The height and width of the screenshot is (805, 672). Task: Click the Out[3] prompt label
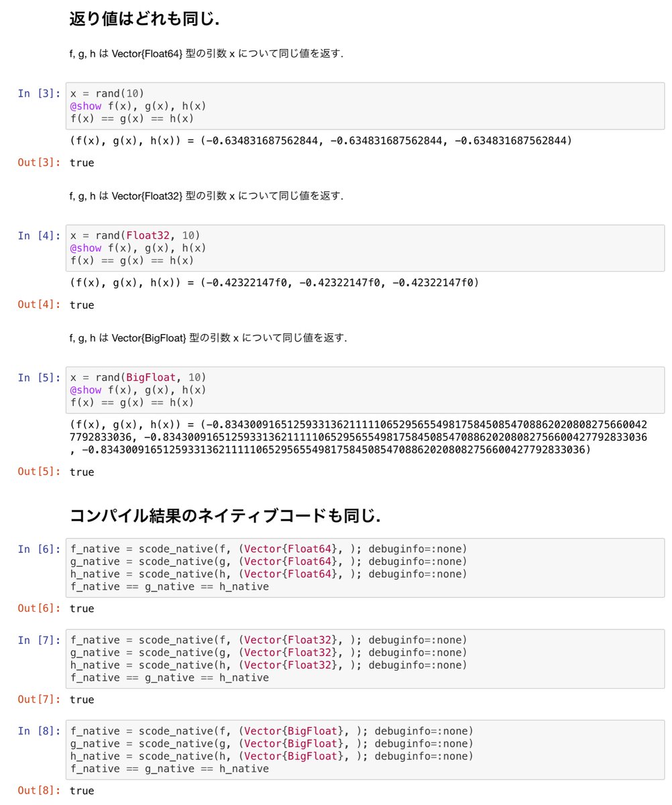(39, 162)
